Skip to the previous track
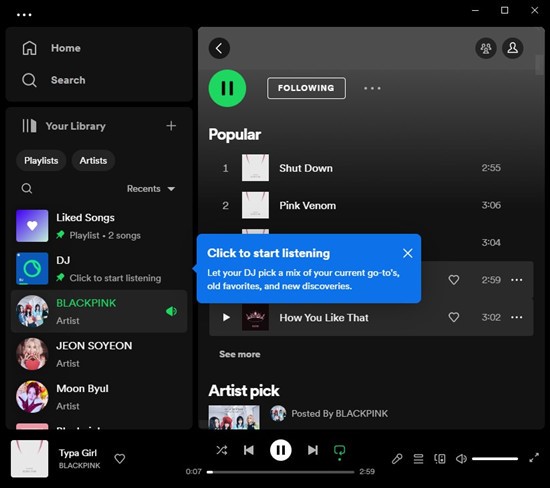Viewport: 550px width, 488px height. (x=249, y=450)
